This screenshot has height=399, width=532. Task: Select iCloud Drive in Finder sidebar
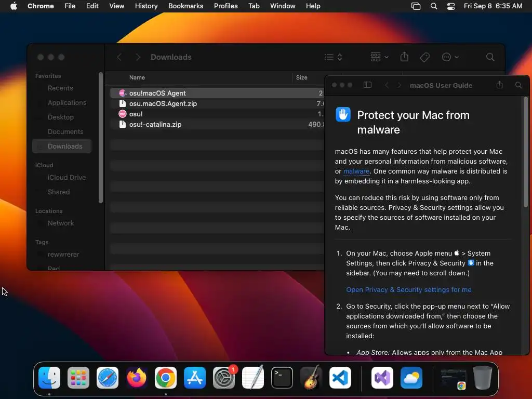pyautogui.click(x=66, y=177)
